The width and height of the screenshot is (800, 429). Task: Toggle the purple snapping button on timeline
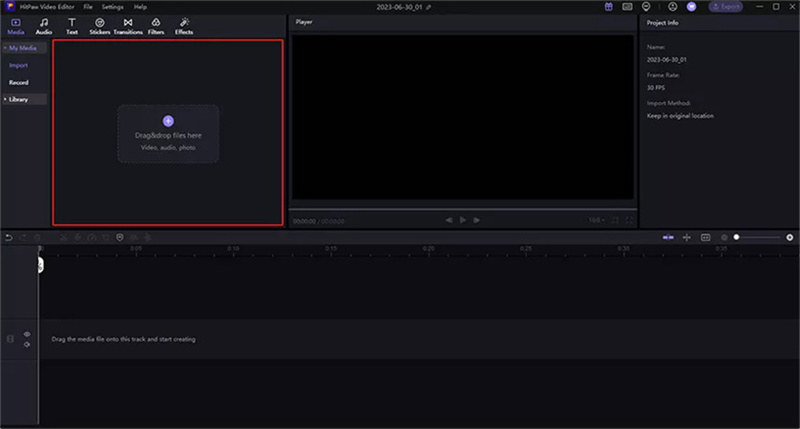click(669, 237)
